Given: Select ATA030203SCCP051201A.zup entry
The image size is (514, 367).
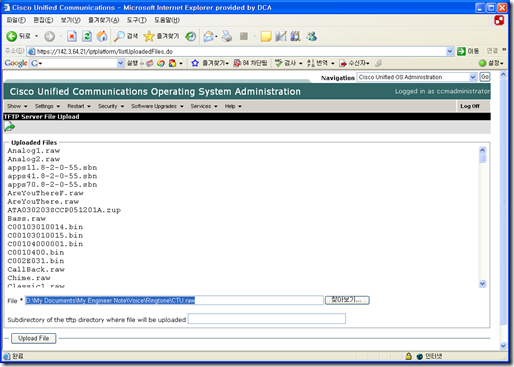Looking at the screenshot, I should [64, 210].
